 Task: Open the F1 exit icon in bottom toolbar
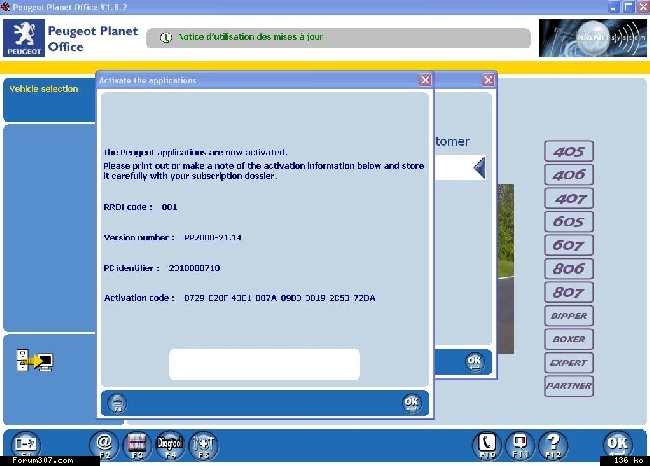[25, 446]
